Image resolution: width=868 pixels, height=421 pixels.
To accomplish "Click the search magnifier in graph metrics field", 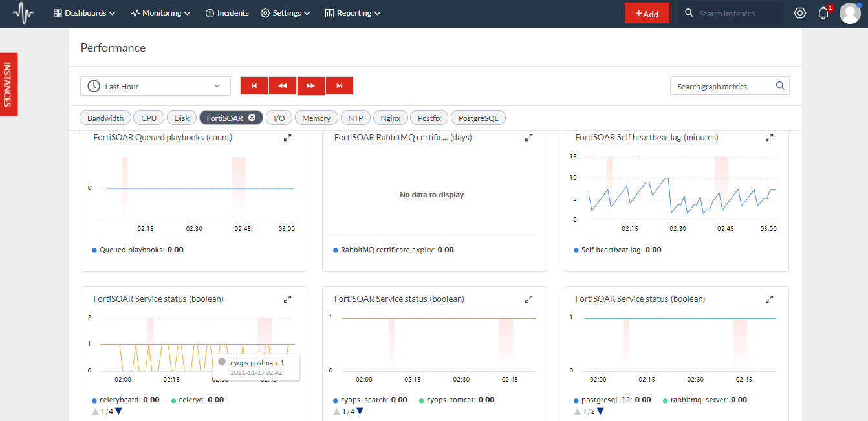I will (780, 85).
